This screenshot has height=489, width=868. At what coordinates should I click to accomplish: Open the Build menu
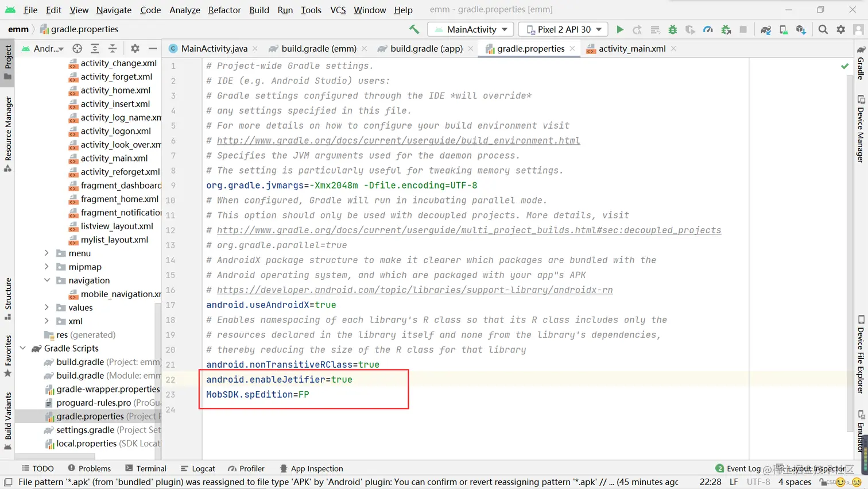tap(259, 10)
